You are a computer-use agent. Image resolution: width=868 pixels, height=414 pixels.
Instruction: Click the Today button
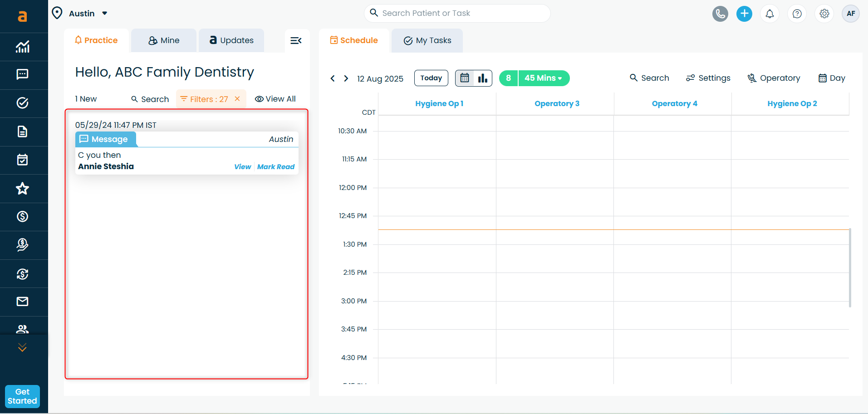[431, 78]
